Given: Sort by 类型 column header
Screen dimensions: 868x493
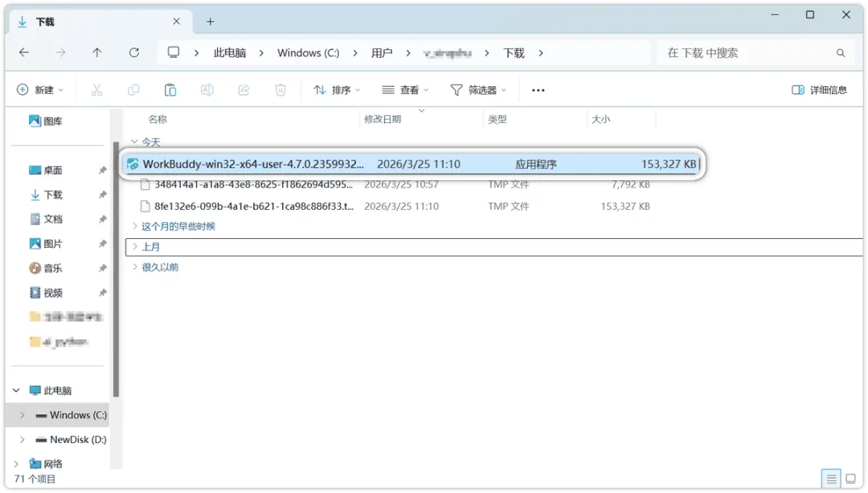Looking at the screenshot, I should [x=497, y=119].
